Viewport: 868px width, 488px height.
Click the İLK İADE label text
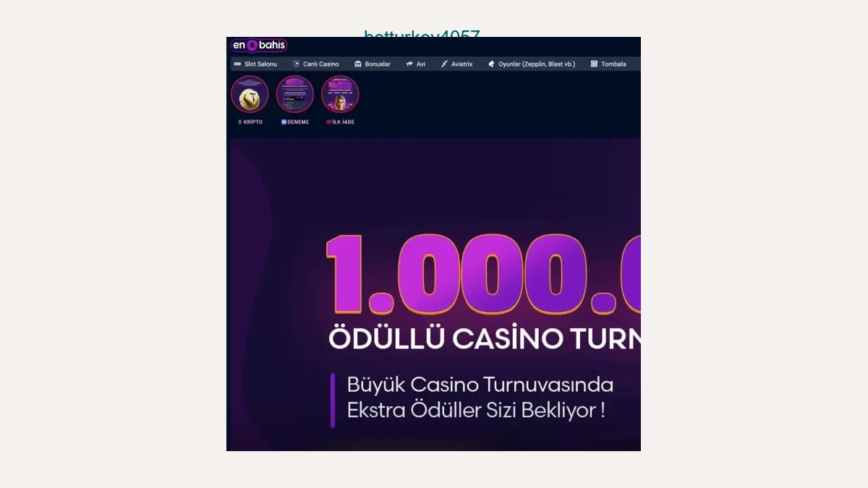pyautogui.click(x=343, y=122)
